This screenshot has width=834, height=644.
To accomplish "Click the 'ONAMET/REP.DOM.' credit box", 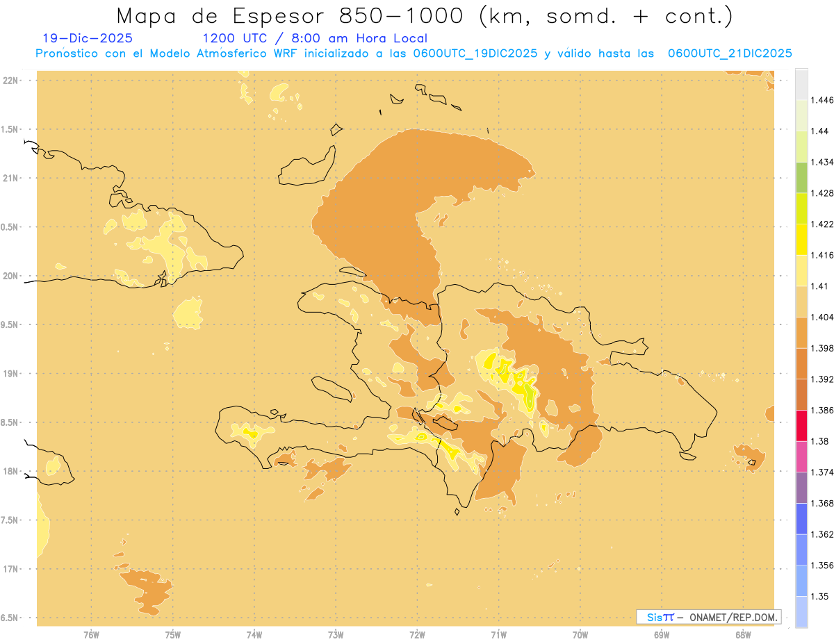I will point(709,617).
